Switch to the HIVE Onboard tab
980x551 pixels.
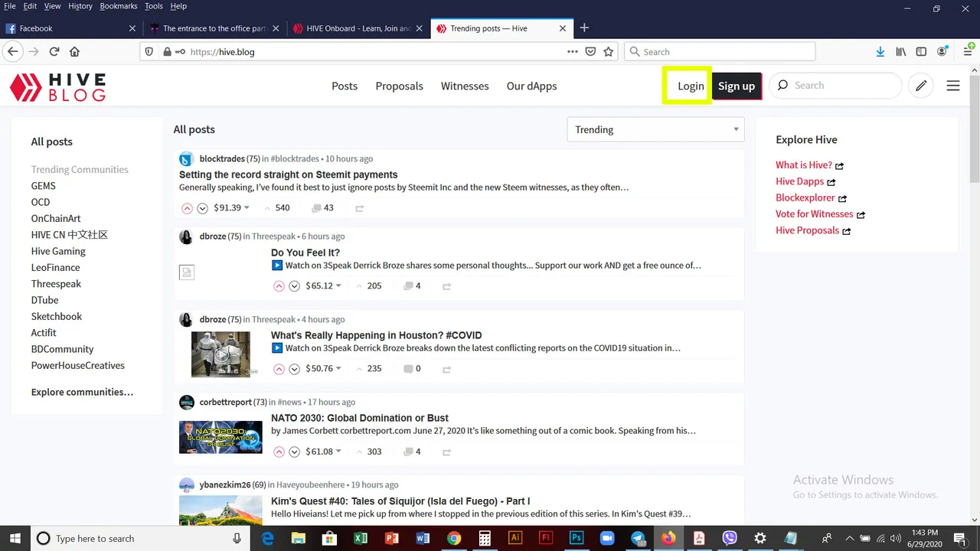pyautogui.click(x=358, y=28)
